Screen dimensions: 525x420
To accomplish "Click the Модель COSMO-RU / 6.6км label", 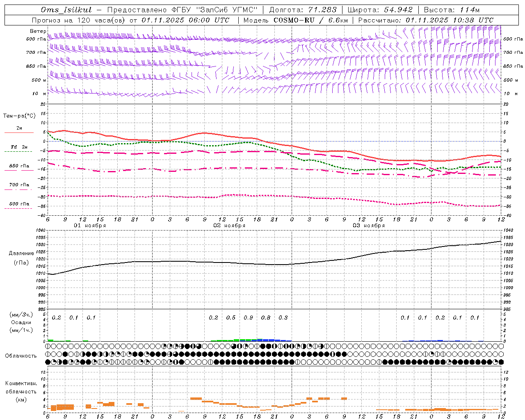I will point(295,20).
